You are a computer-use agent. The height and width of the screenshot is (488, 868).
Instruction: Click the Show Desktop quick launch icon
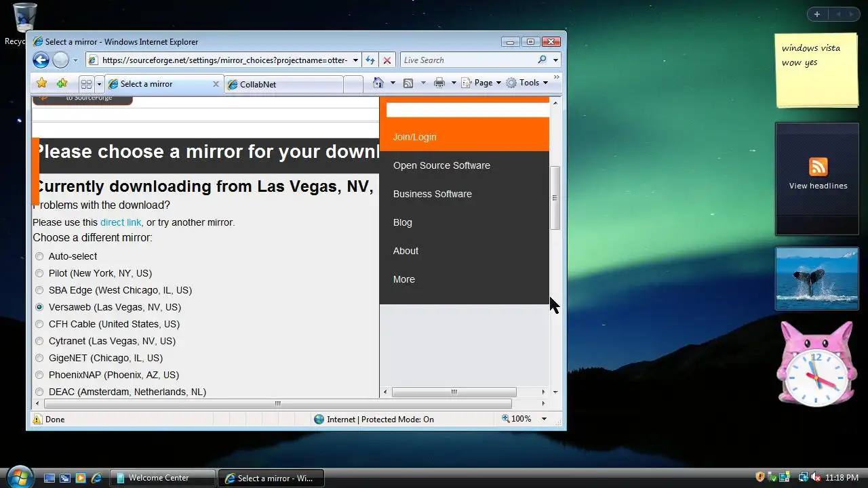(x=49, y=478)
